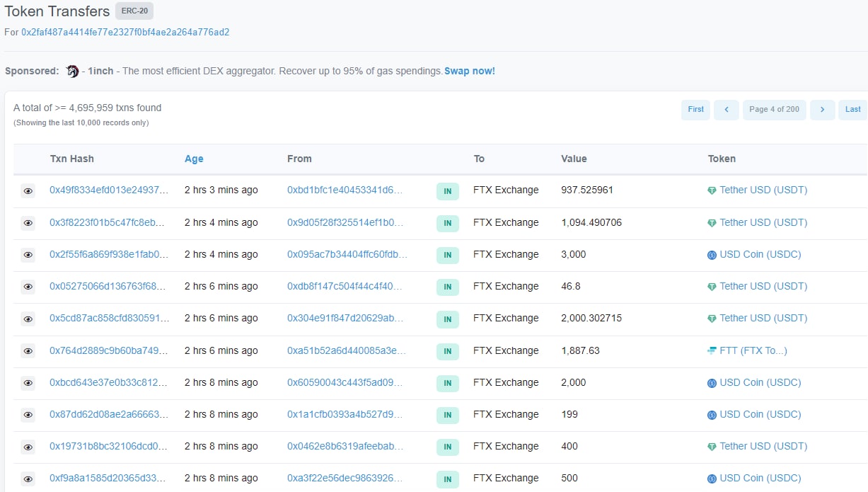Viewport: 868px width, 492px height.
Task: Click the Value column header
Action: point(574,159)
